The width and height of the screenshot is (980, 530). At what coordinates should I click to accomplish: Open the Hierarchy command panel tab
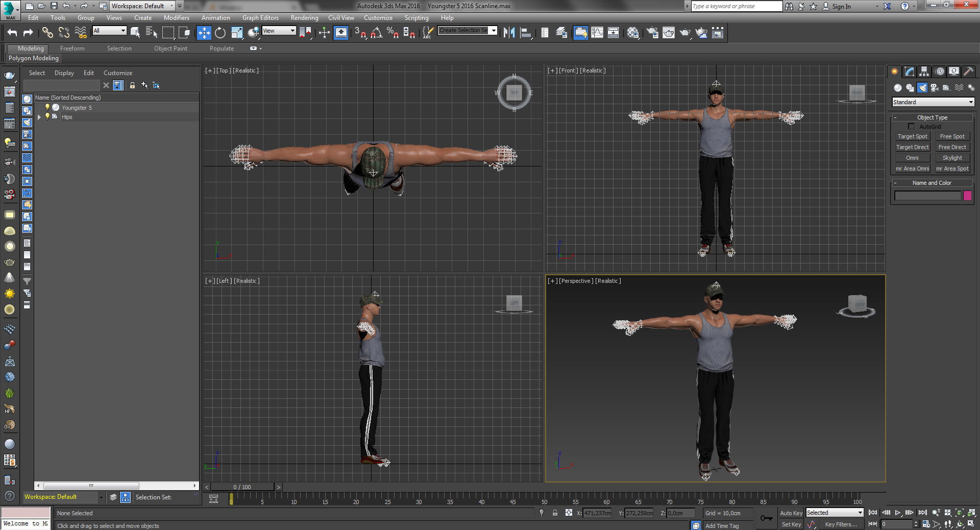[x=924, y=71]
